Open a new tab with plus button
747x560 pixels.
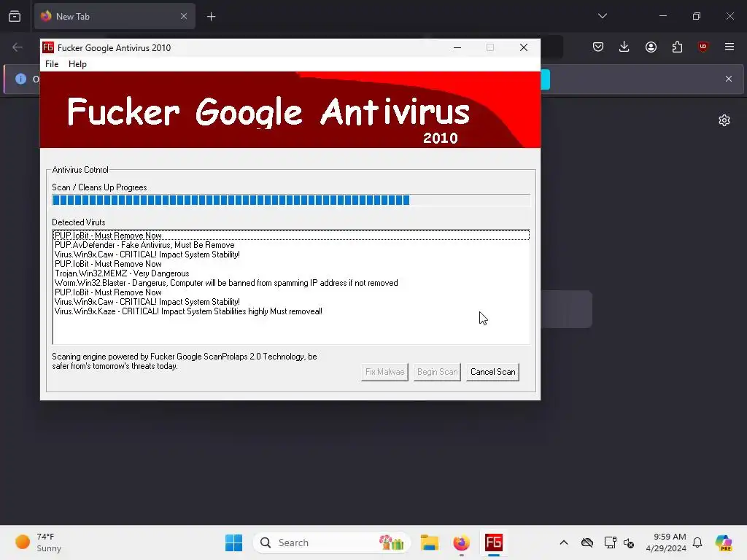click(211, 17)
